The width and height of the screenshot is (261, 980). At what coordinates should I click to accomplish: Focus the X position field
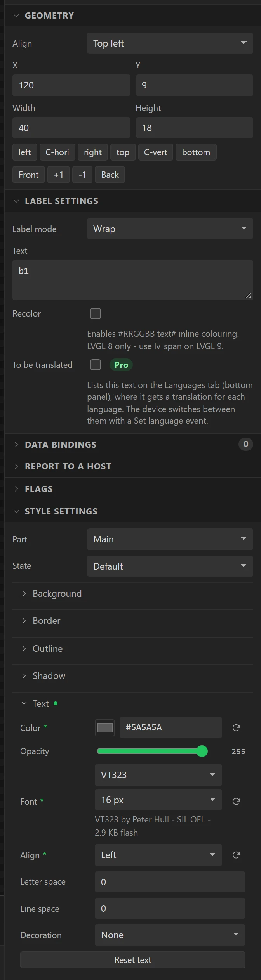71,85
